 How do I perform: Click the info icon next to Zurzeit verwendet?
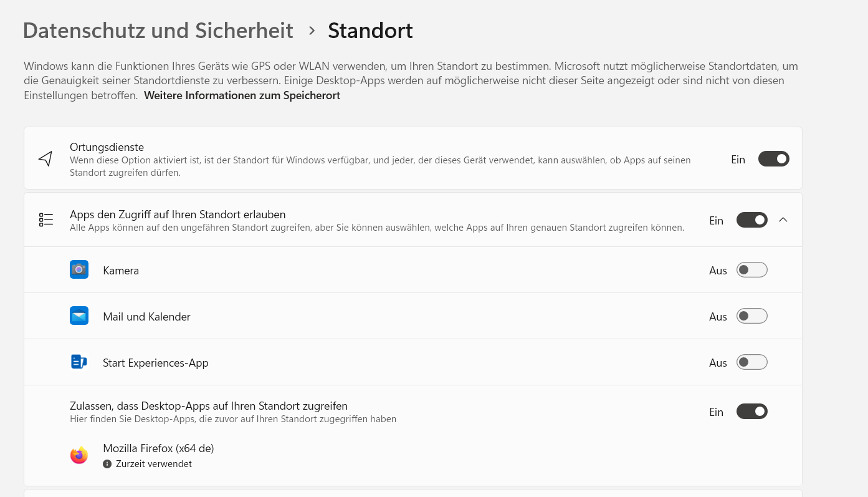(x=107, y=464)
